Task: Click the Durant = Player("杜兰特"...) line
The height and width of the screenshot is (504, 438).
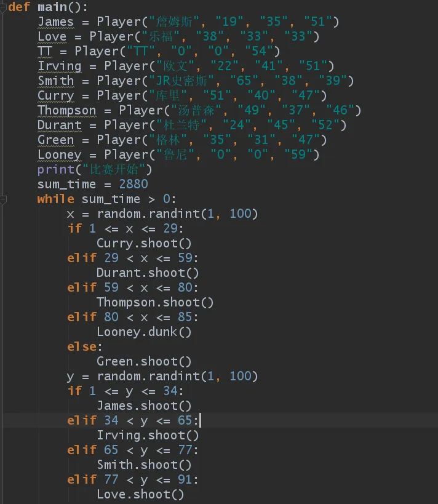Action: coord(192,126)
